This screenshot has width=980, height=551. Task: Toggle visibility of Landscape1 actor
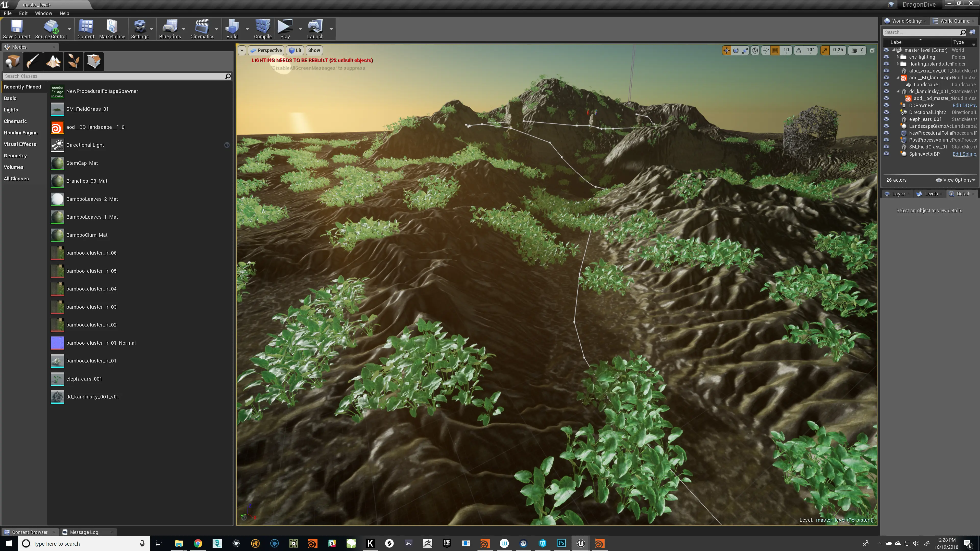pyautogui.click(x=886, y=84)
